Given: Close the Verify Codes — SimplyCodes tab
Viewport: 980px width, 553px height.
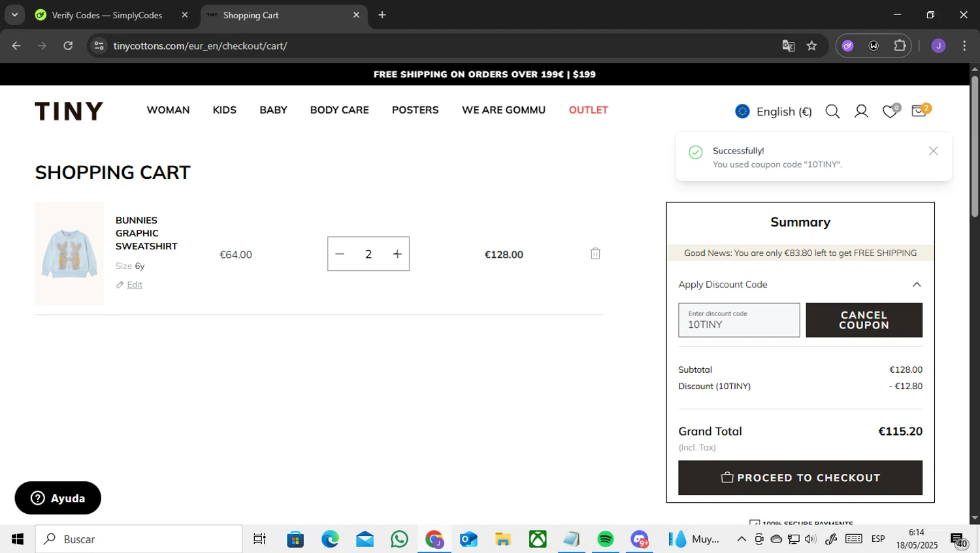Looking at the screenshot, I should pos(185,15).
